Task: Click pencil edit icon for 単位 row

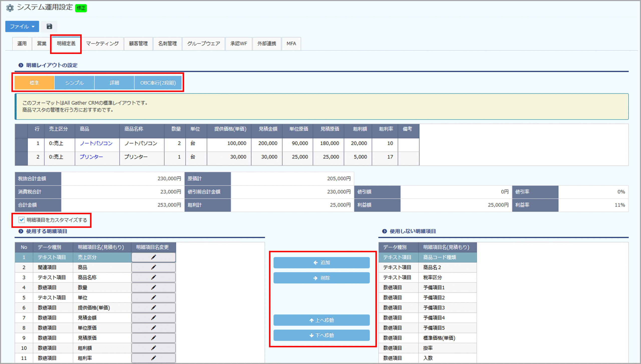Action: point(153,297)
